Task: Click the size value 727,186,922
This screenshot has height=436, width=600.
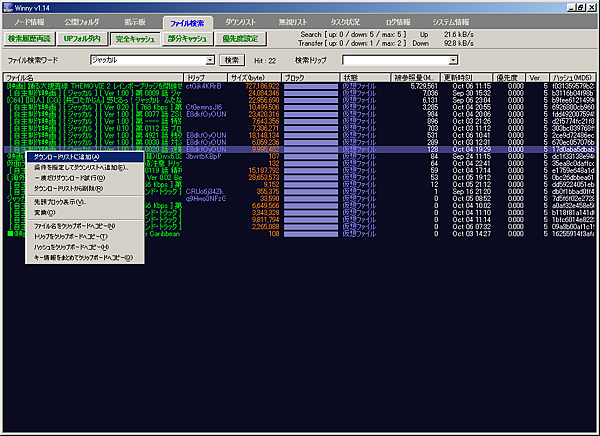Action: (x=262, y=87)
